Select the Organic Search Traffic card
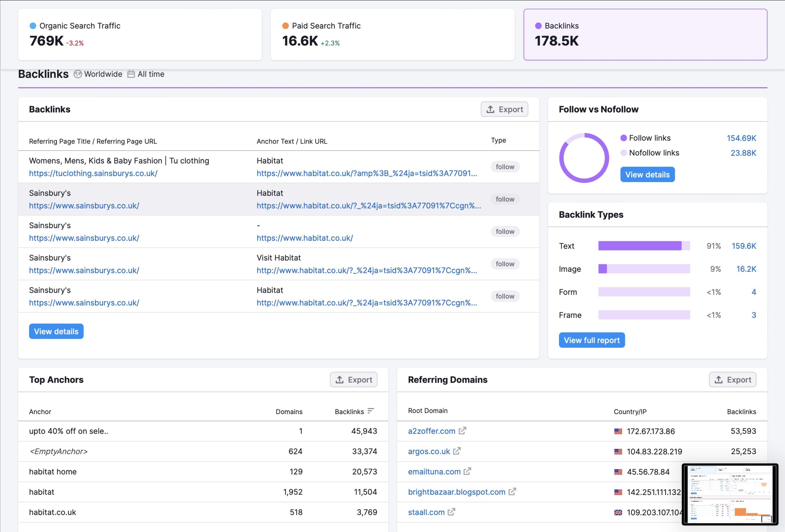 140,34
